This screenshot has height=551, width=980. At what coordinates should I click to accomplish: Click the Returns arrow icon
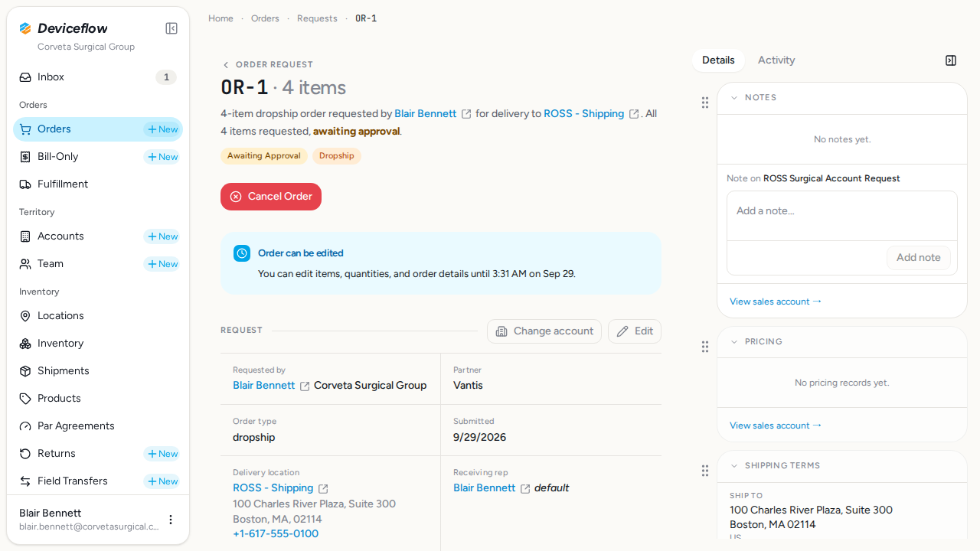(x=25, y=454)
